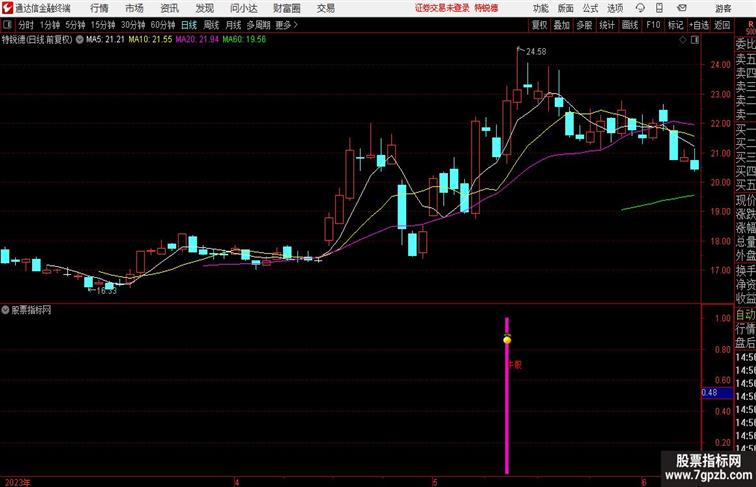
Task: Switch to the 月线 monthly tab
Action: point(233,25)
